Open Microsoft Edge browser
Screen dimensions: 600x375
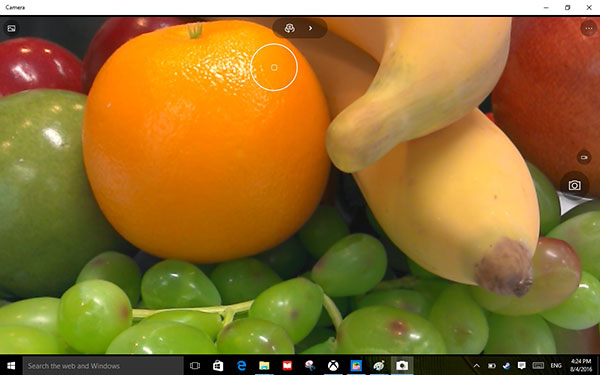[241, 366]
